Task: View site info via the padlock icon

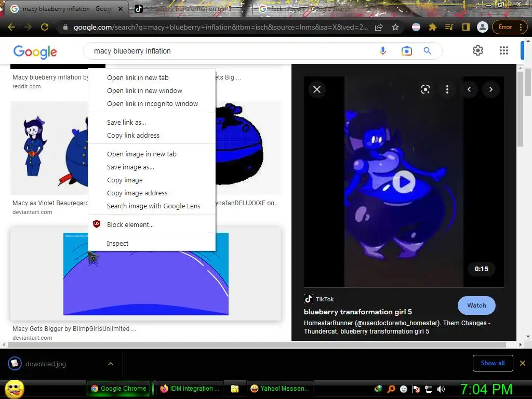Action: [65, 27]
